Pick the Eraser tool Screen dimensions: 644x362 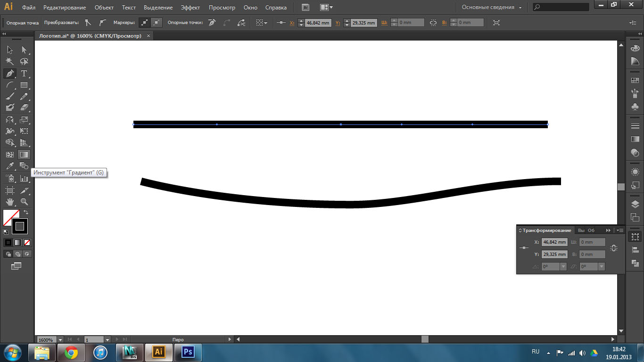[24, 108]
